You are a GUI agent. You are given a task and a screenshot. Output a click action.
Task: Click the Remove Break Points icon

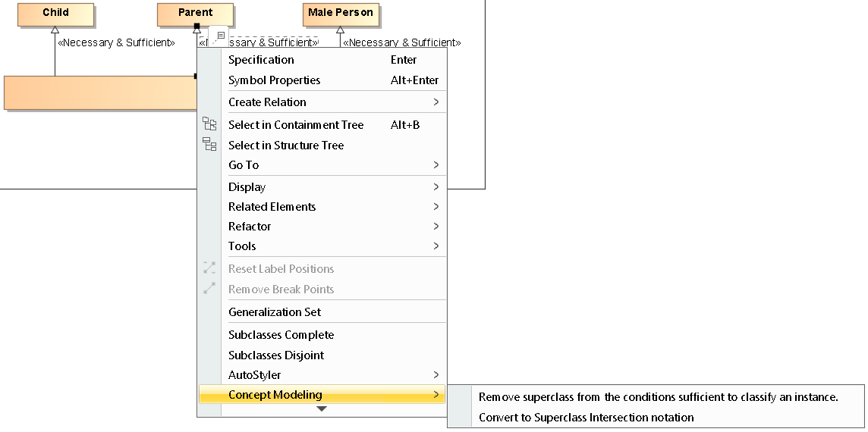click(209, 289)
